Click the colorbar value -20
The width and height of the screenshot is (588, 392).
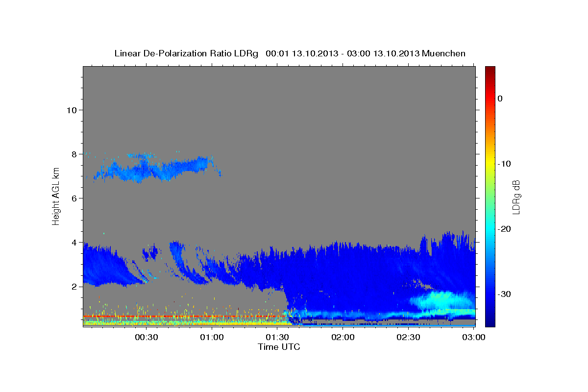505,229
